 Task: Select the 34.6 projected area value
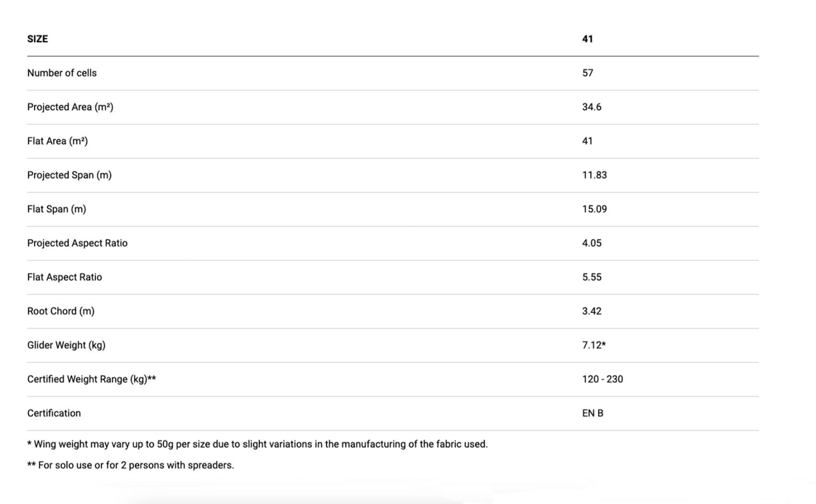(591, 107)
